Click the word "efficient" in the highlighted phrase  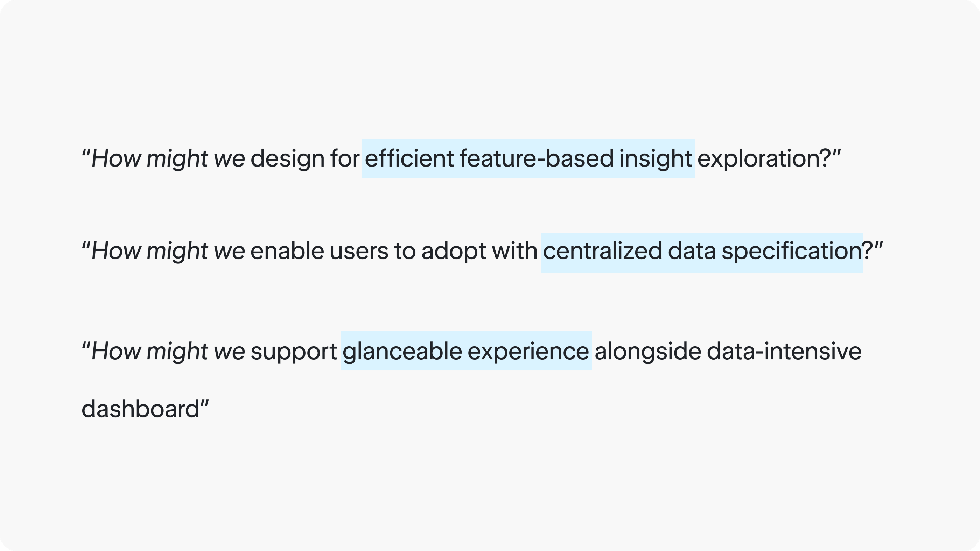pos(409,158)
